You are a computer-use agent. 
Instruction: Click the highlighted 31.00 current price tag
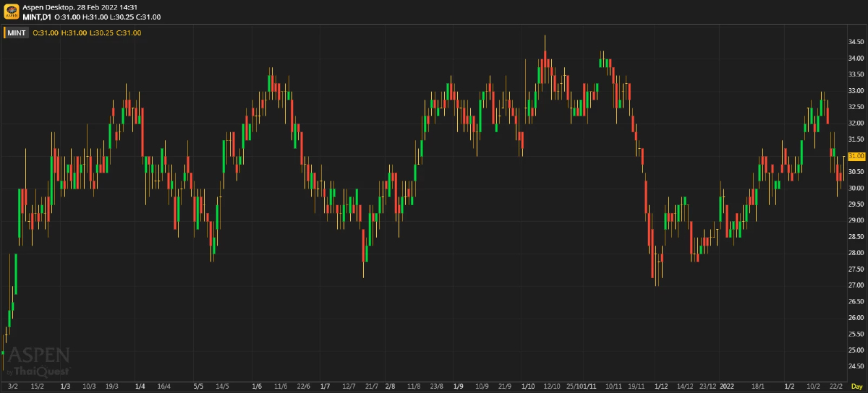pos(856,156)
